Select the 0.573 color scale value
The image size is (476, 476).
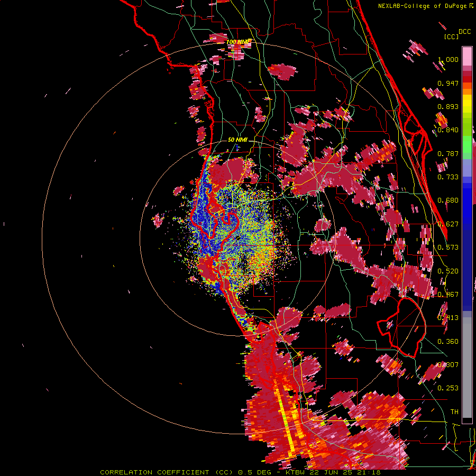click(448, 248)
